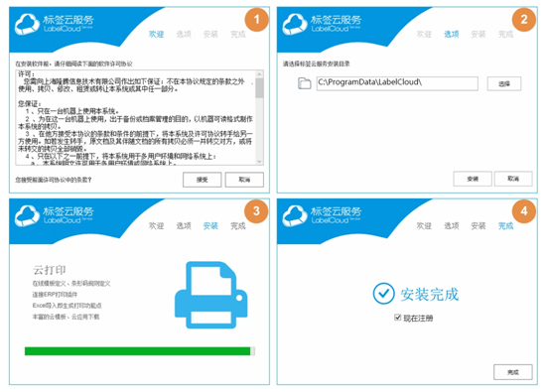This screenshot has height=392, width=546.
Task: Accept the license with the 接受 button
Action: (202, 180)
